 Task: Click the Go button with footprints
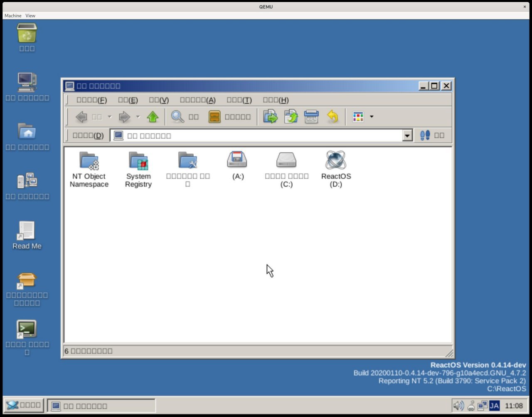(x=432, y=135)
